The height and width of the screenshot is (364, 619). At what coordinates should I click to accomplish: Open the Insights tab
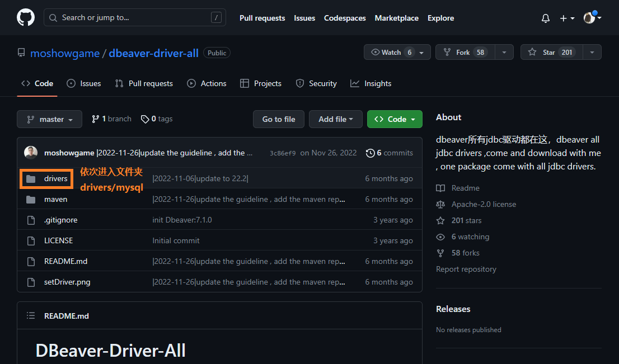click(x=371, y=83)
